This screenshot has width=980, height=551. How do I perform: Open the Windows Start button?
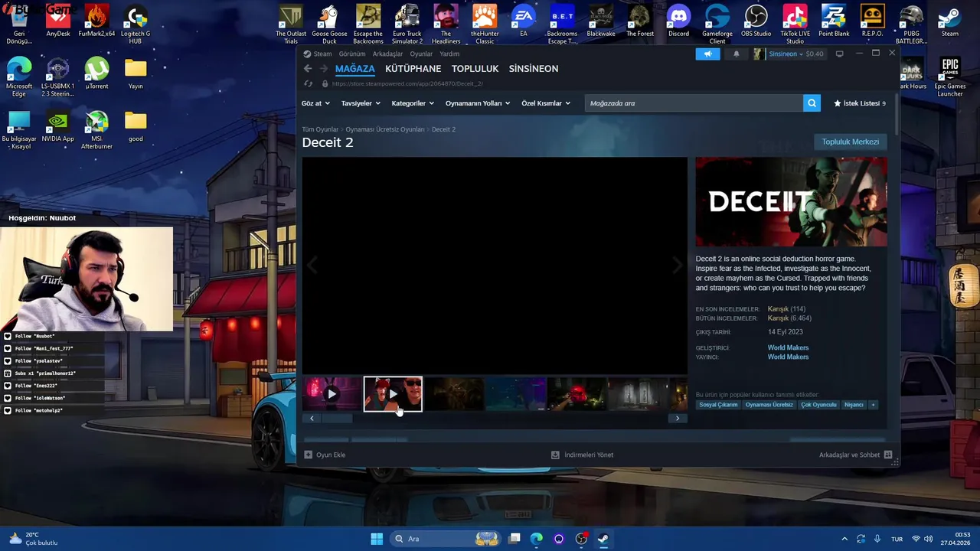click(x=377, y=539)
